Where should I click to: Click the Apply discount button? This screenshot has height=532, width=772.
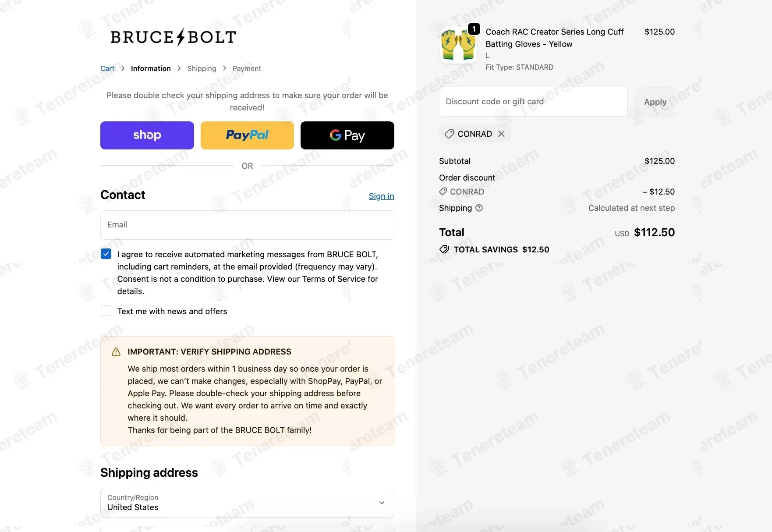[655, 102]
